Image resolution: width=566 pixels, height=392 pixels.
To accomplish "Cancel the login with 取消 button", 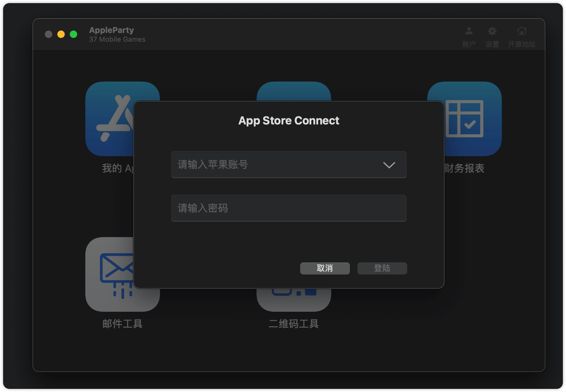I will (325, 268).
